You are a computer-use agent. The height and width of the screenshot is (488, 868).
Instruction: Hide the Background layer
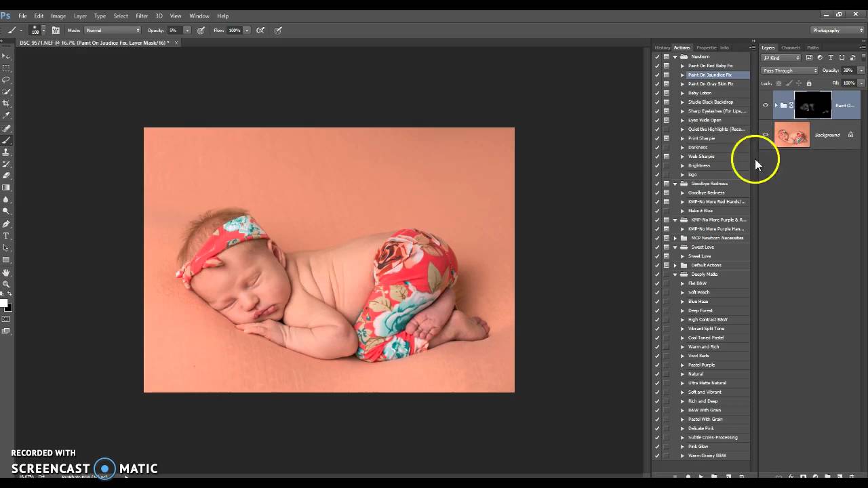pyautogui.click(x=766, y=135)
